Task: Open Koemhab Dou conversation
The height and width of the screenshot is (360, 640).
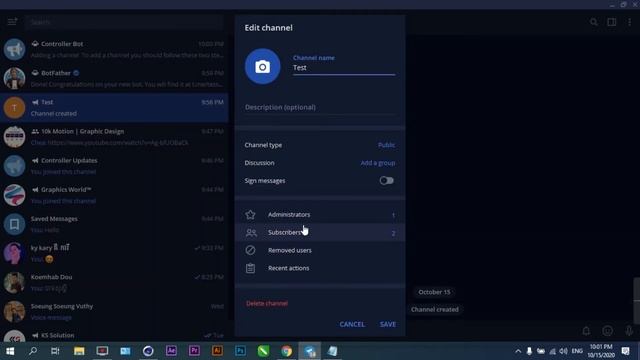Action: (114, 282)
